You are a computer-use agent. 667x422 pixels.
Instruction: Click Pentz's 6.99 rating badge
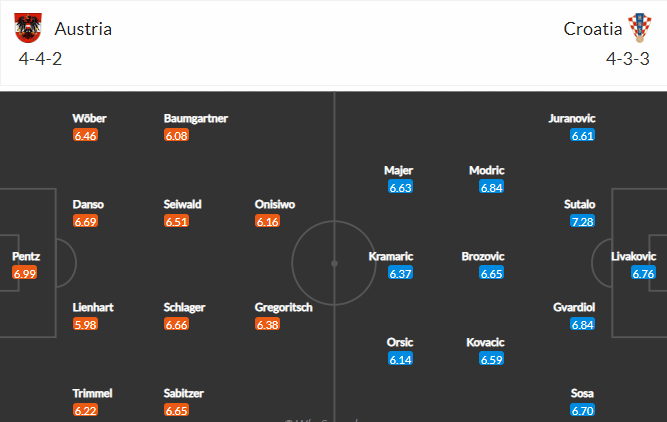[25, 273]
